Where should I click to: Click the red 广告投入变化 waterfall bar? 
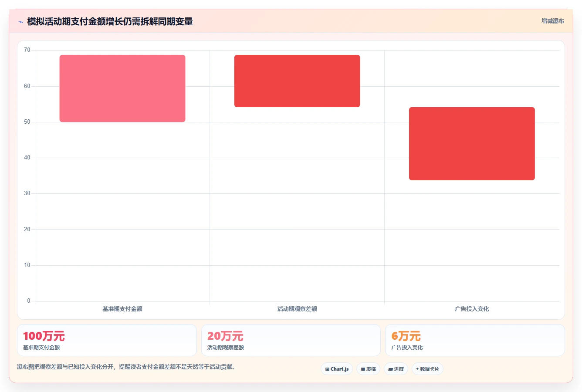coord(472,144)
